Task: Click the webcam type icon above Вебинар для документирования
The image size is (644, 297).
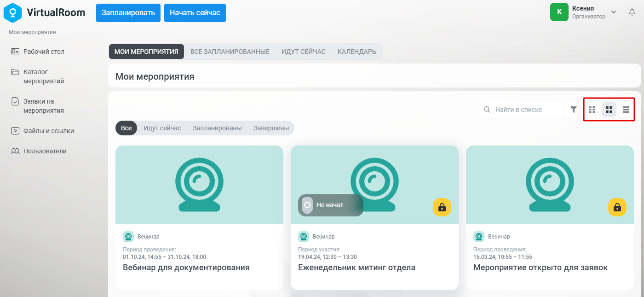Action: click(x=128, y=237)
